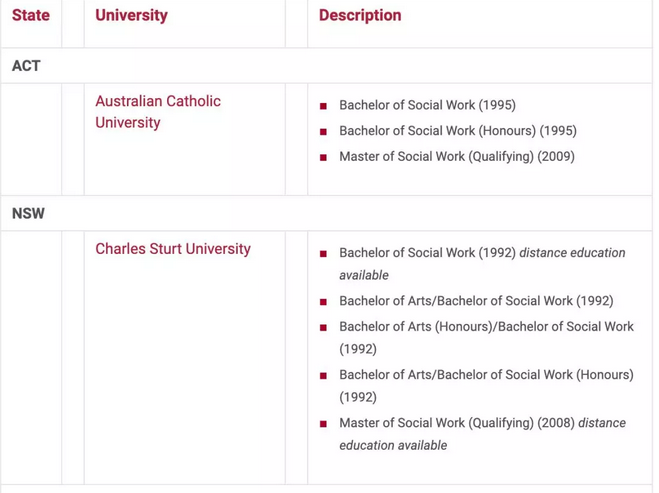Click the Bachelor of Social Work (1995) entry
The width and height of the screenshot is (659, 493).
point(427,105)
